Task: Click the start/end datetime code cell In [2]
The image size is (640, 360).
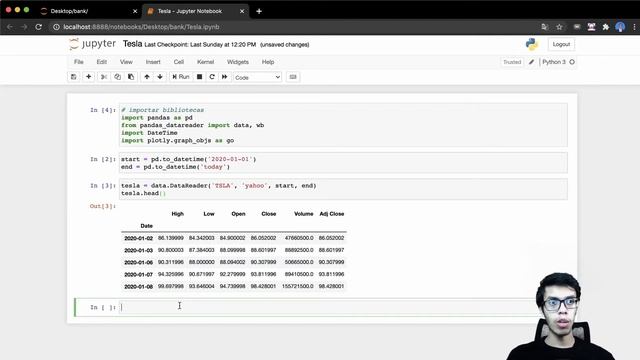Action: click(343, 163)
